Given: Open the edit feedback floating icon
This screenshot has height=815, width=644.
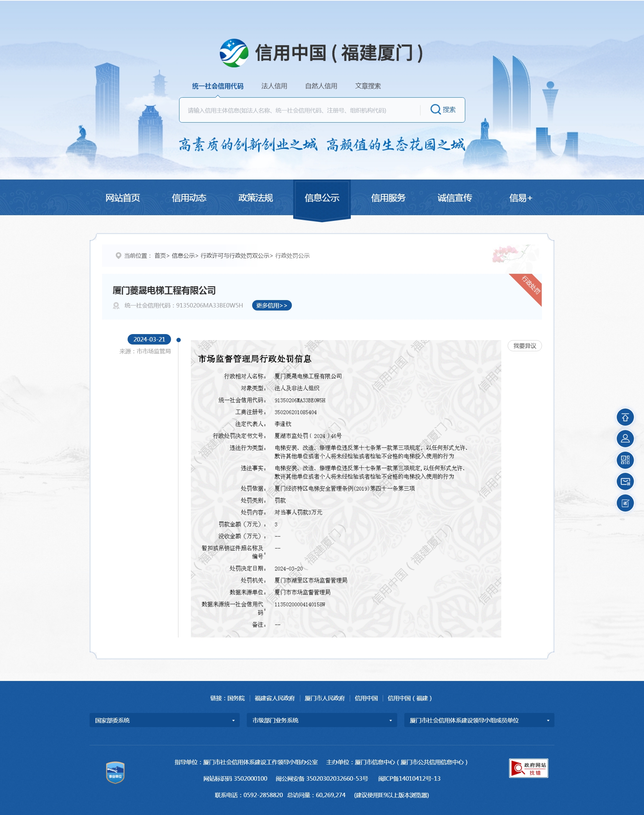Looking at the screenshot, I should point(625,503).
